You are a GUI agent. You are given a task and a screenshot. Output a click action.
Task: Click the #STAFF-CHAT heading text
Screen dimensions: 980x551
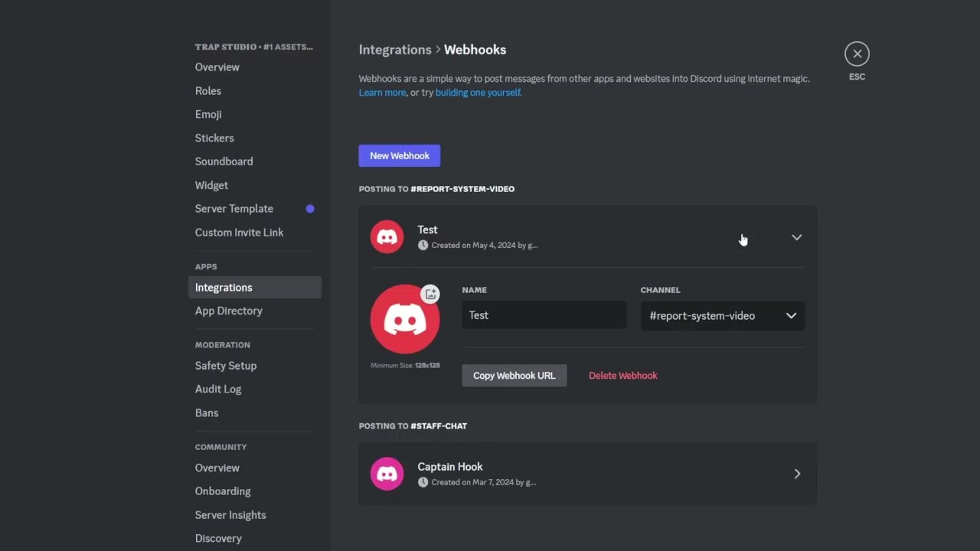click(x=439, y=426)
